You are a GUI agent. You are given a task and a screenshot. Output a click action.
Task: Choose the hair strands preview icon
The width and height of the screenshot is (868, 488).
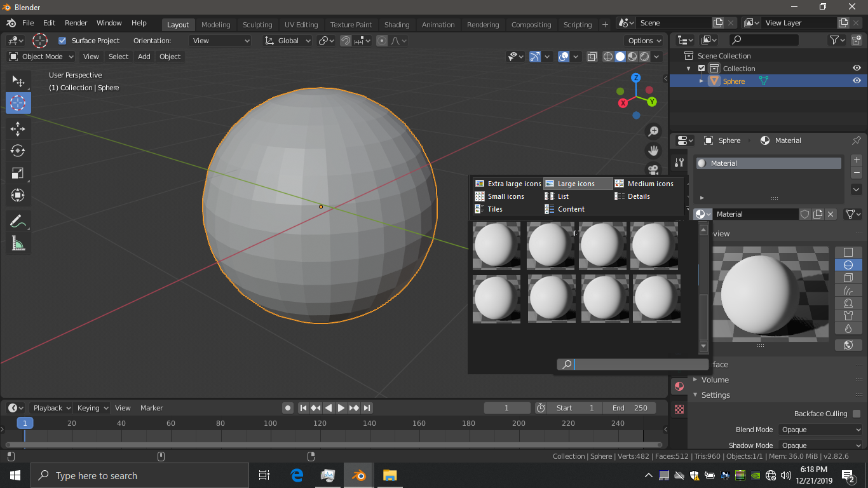(848, 290)
